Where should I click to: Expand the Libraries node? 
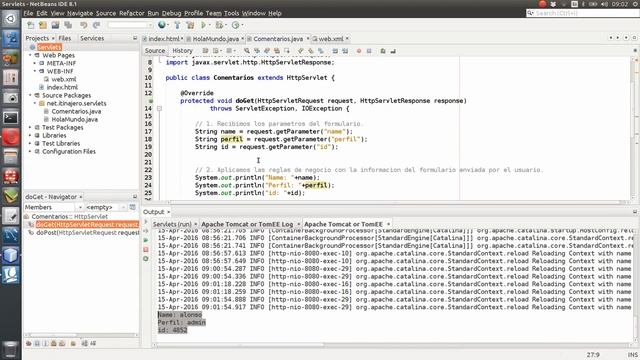coord(30,135)
